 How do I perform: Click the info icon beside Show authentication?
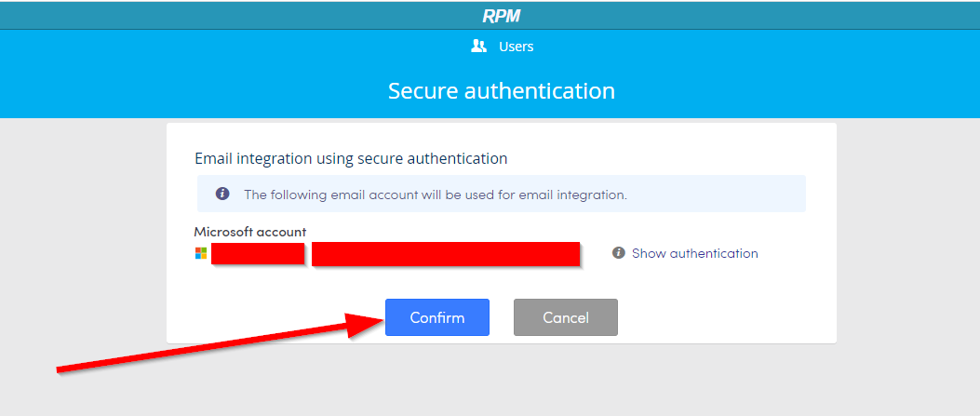619,253
